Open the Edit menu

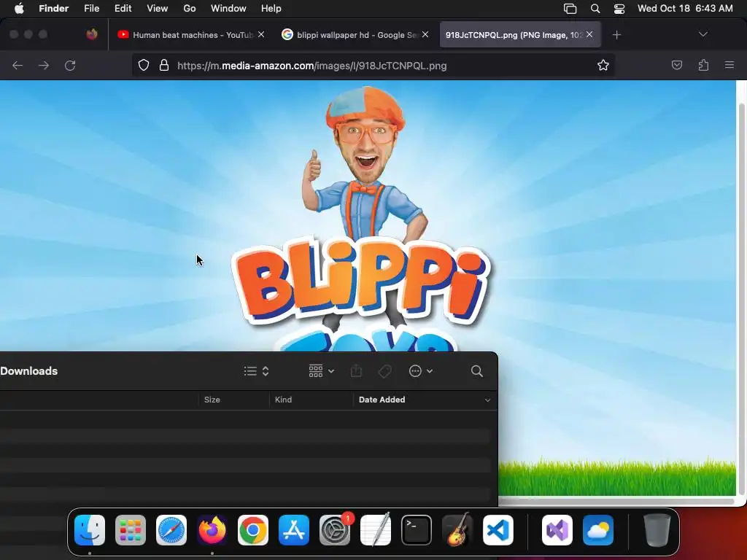123,9
